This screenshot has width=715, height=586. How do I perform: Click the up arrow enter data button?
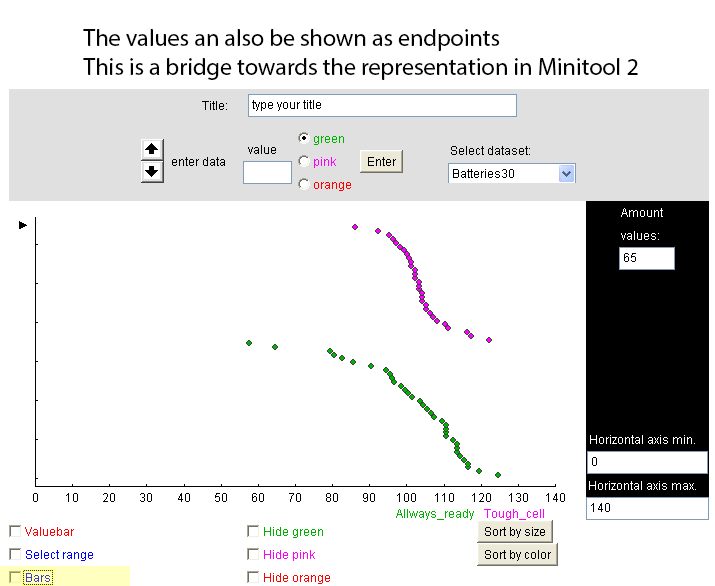tap(152, 149)
